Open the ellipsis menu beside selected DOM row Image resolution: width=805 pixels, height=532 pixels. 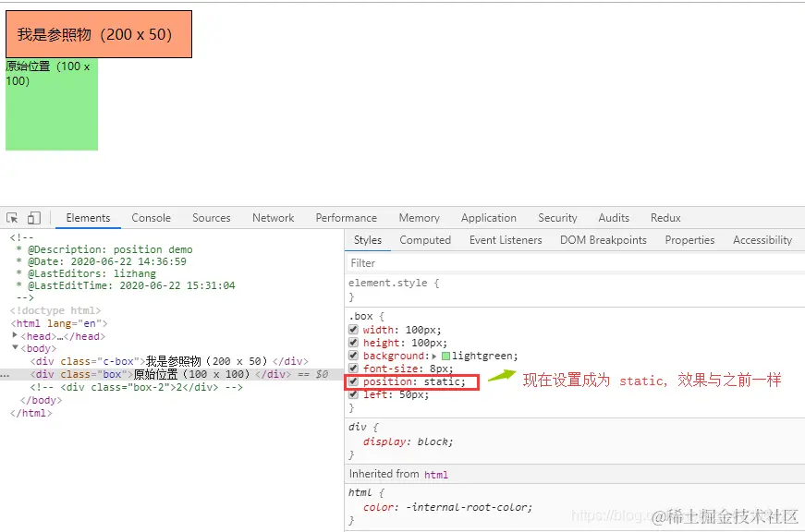click(5, 375)
